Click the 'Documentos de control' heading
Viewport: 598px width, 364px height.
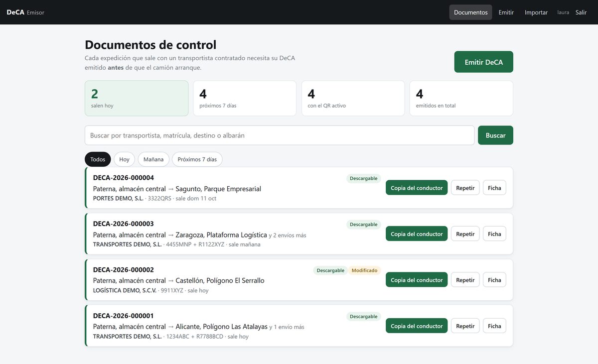(150, 45)
